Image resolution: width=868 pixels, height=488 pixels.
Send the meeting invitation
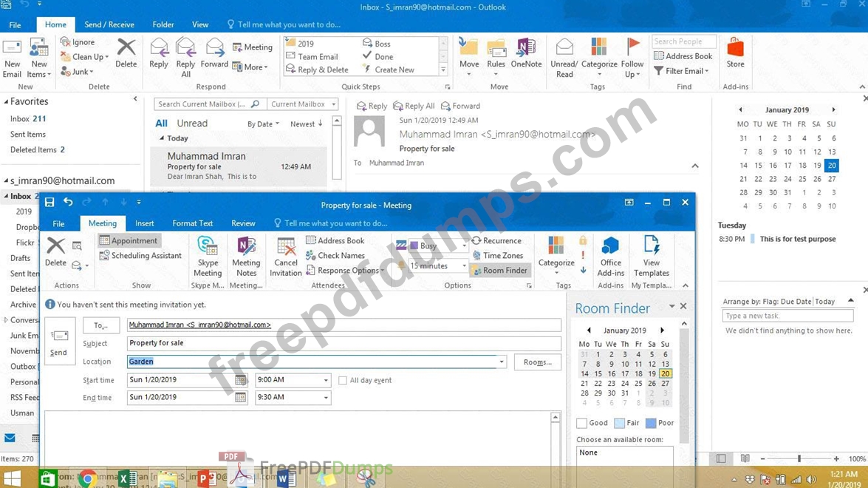pos(58,341)
